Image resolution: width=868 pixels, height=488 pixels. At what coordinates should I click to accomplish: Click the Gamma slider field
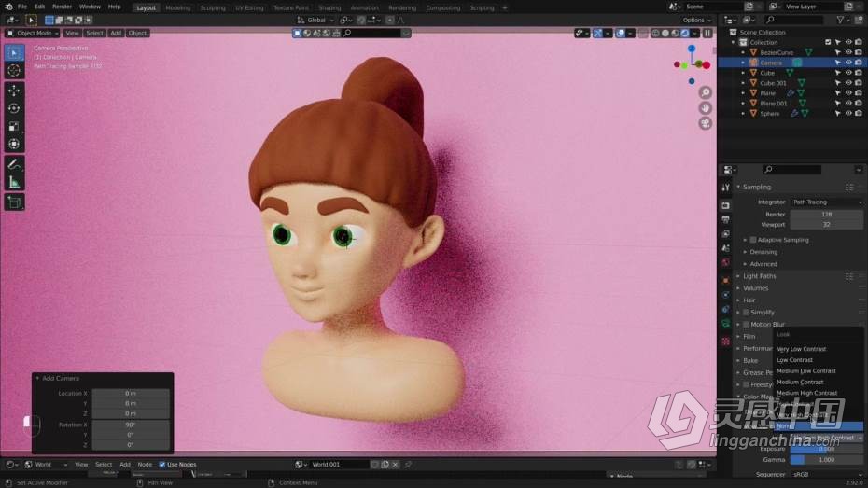pos(827,460)
